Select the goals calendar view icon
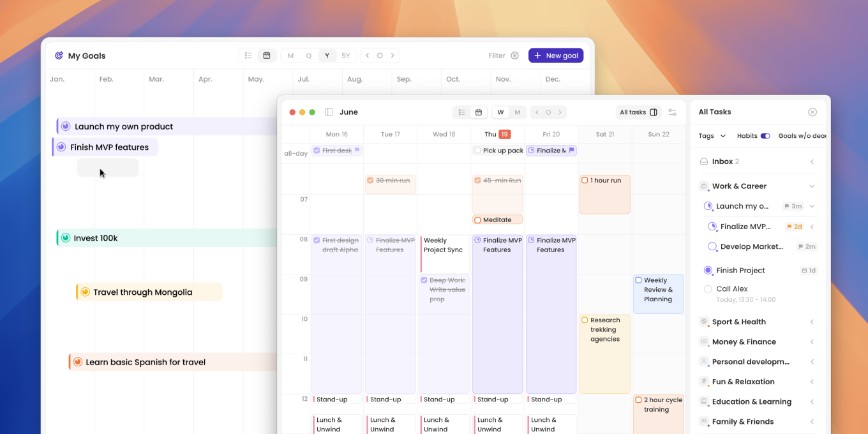Viewport: 868px width, 434px height. point(267,56)
